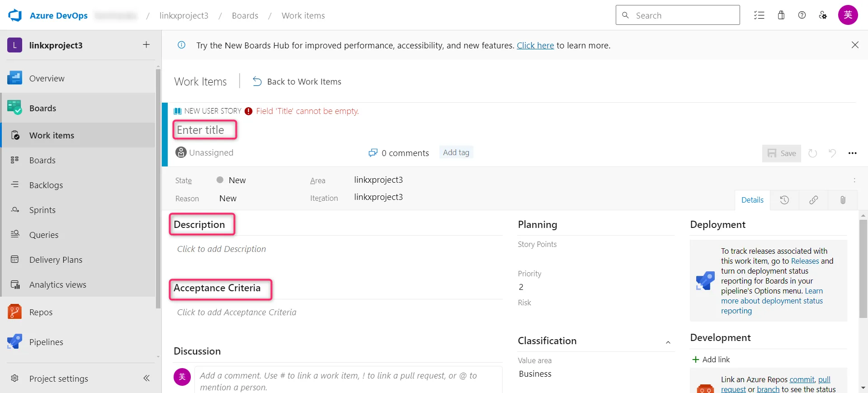Focus the Search box
Viewport: 868px width, 393px height.
coord(678,15)
